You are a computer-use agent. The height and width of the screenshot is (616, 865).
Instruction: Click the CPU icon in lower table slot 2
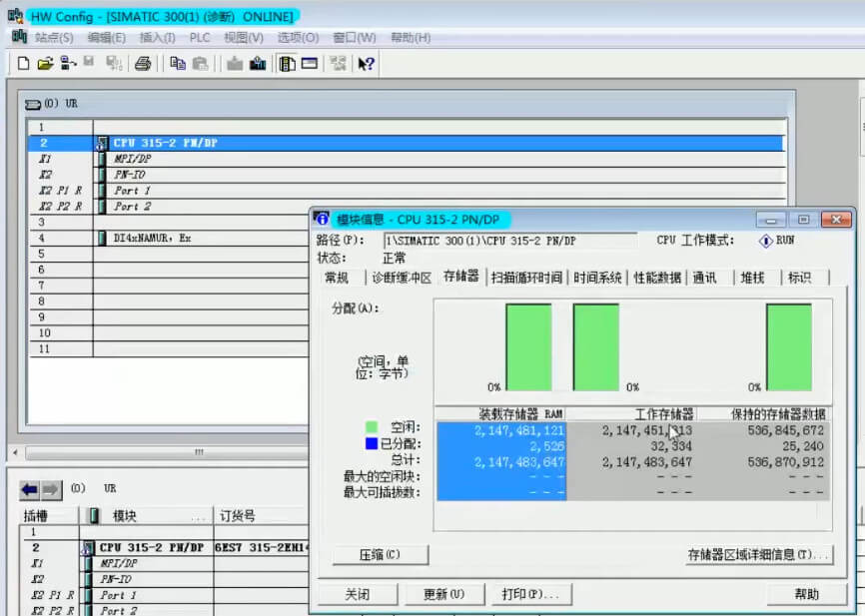[x=88, y=548]
